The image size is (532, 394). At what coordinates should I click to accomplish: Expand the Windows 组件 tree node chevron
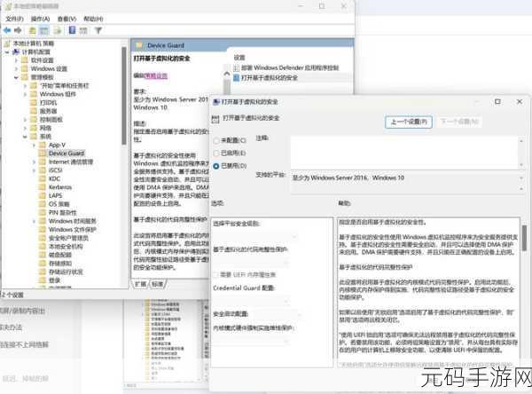tap(25, 94)
